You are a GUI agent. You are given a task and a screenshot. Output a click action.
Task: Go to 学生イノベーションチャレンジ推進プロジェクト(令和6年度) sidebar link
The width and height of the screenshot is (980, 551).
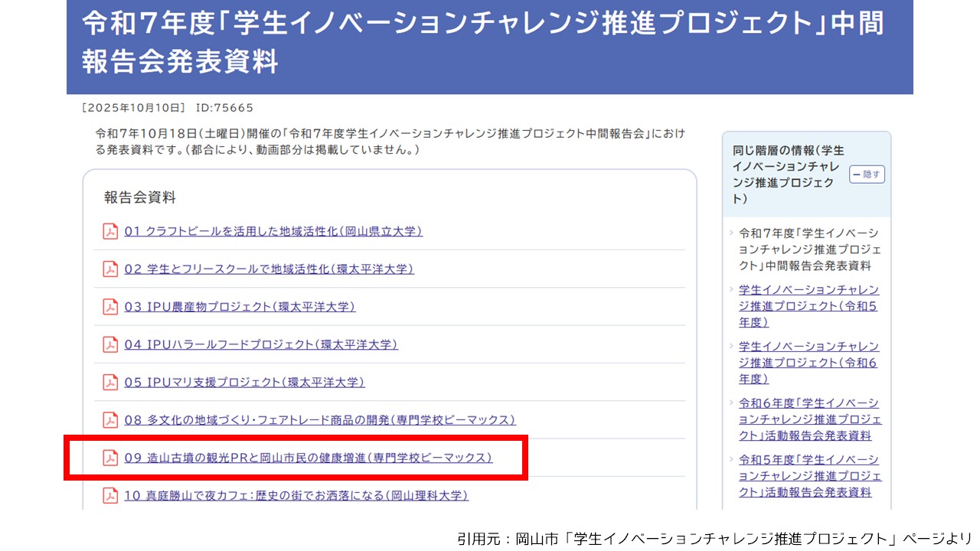[808, 363]
